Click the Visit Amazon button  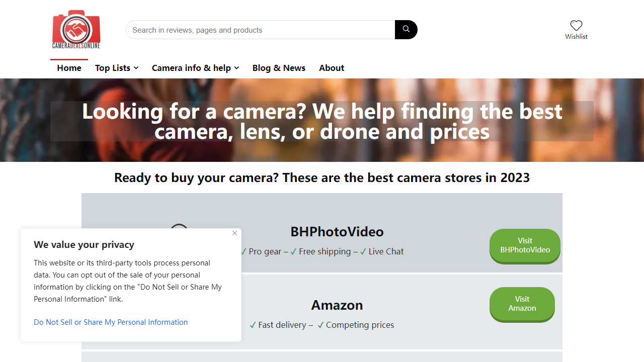(522, 304)
